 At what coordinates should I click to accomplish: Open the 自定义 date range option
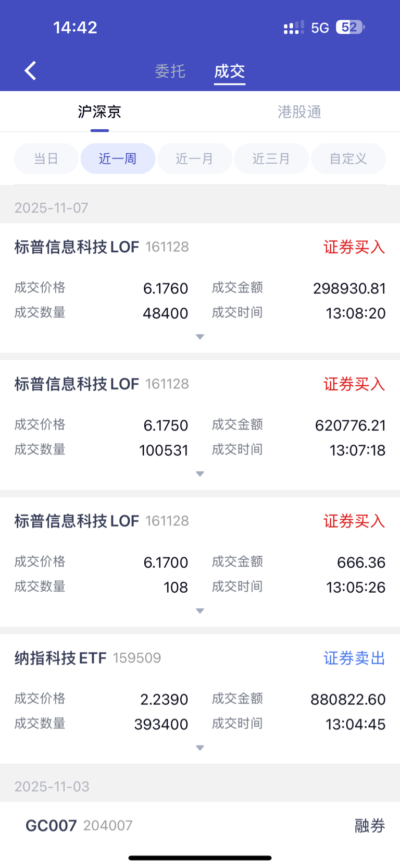(x=348, y=158)
